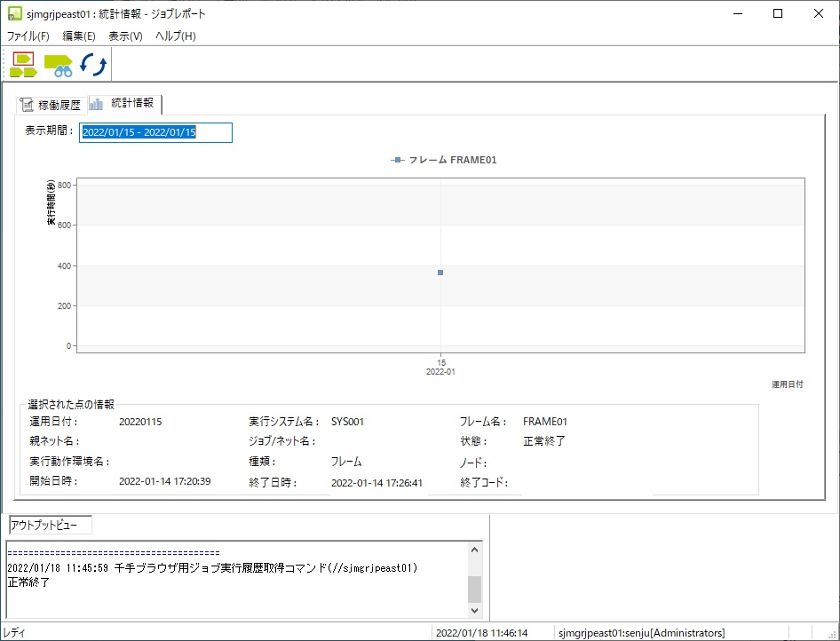
Task: Open the 表示(V) menu
Action: [125, 36]
